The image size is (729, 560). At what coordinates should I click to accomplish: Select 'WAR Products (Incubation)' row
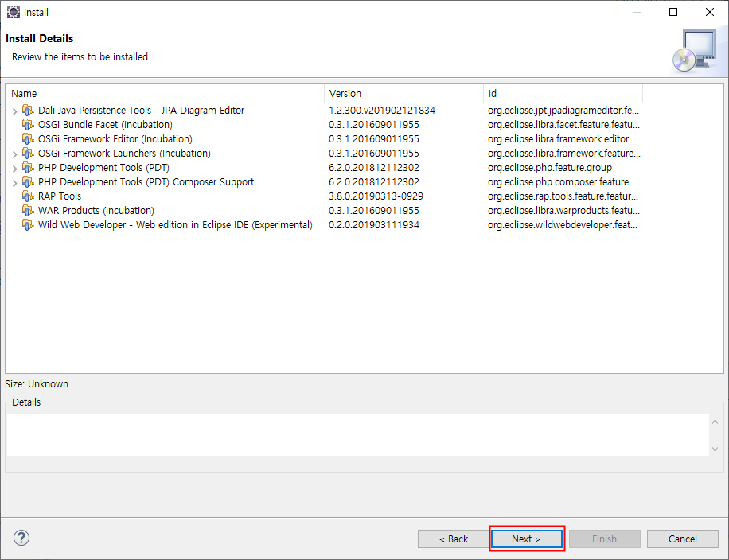click(96, 211)
